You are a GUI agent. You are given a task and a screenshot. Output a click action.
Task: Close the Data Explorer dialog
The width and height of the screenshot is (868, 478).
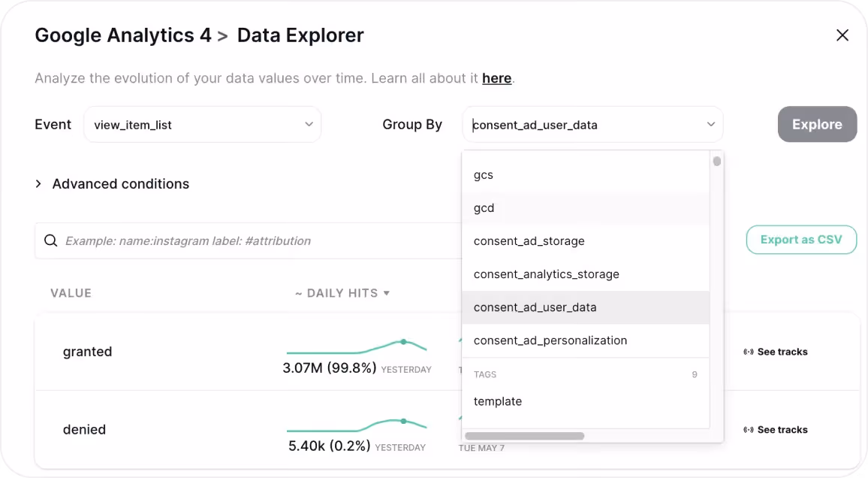(842, 35)
